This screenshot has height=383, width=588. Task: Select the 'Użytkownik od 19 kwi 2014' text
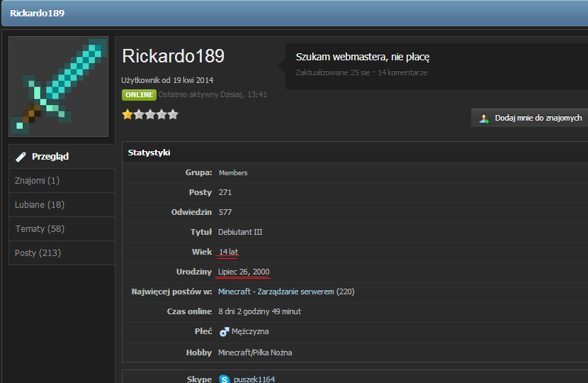pos(167,80)
